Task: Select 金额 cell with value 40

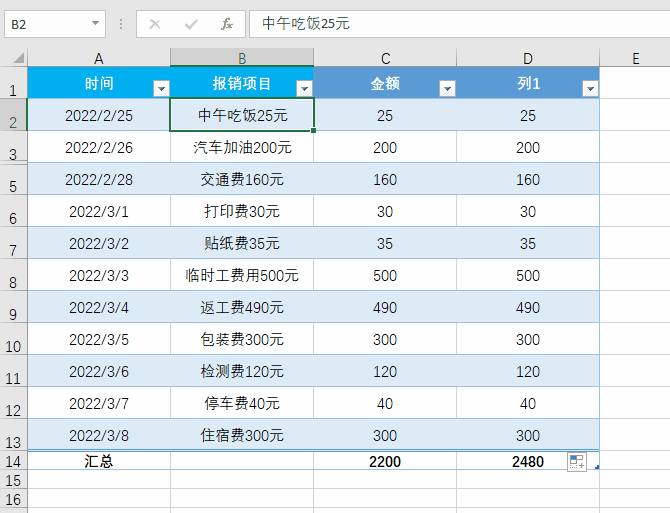Action: coord(385,403)
